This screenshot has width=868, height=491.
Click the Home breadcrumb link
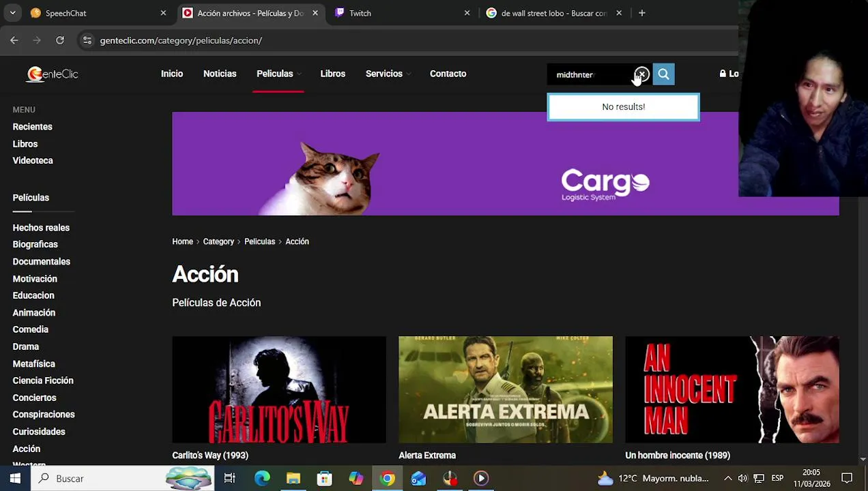182,241
